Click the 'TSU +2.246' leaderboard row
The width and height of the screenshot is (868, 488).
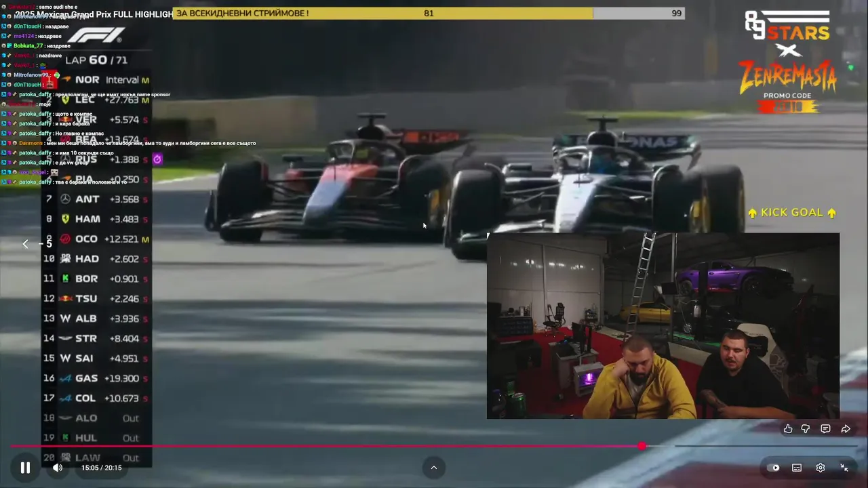point(96,298)
